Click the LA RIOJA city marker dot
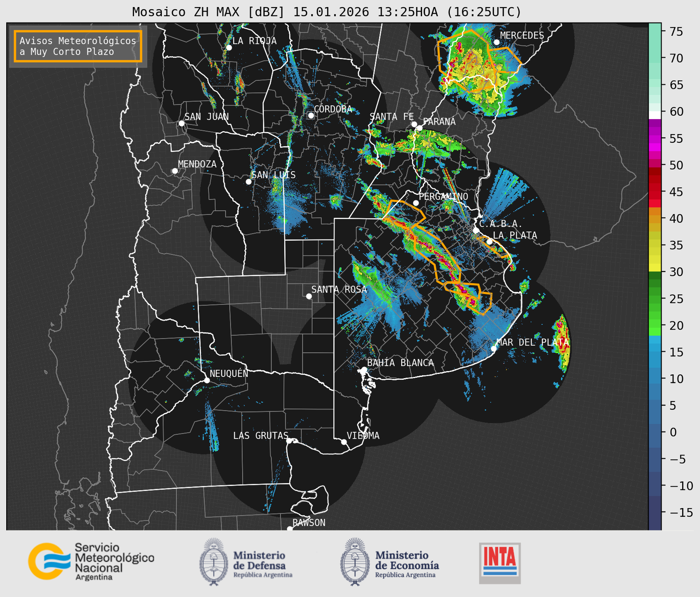Image resolution: width=700 pixels, height=597 pixels. click(229, 48)
